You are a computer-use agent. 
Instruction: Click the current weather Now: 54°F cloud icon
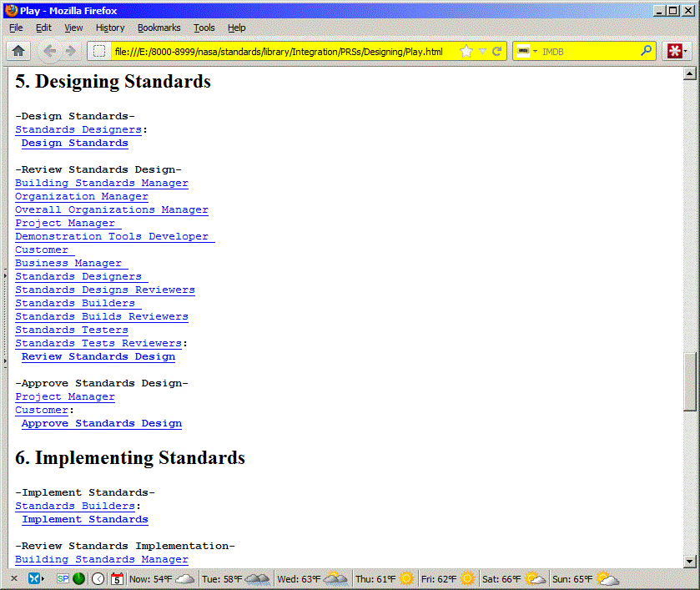185,579
